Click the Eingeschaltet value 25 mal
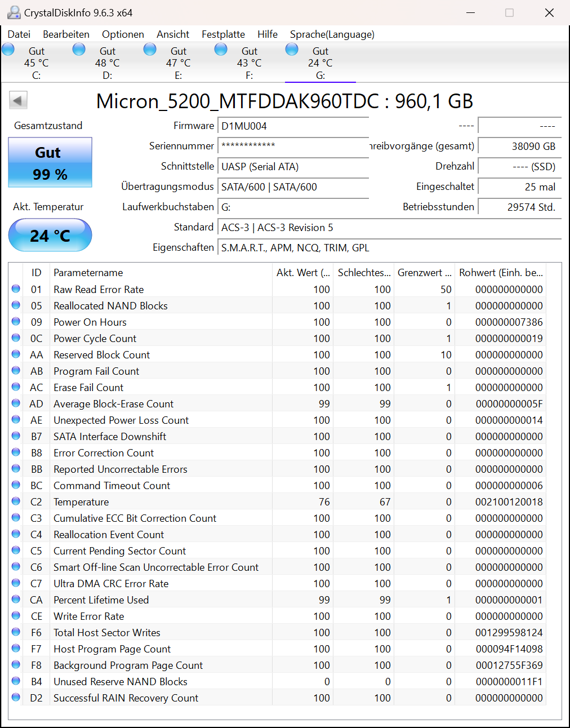Viewport: 570px width, 728px height. click(519, 187)
